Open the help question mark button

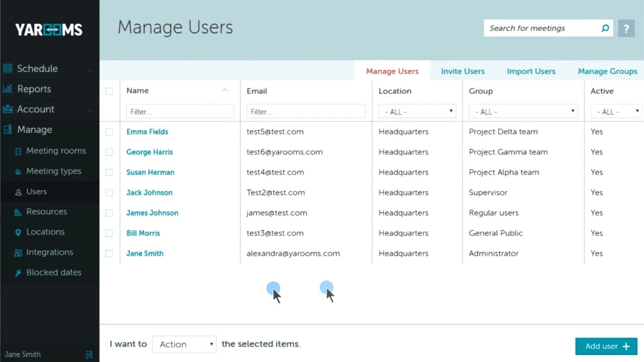click(626, 28)
